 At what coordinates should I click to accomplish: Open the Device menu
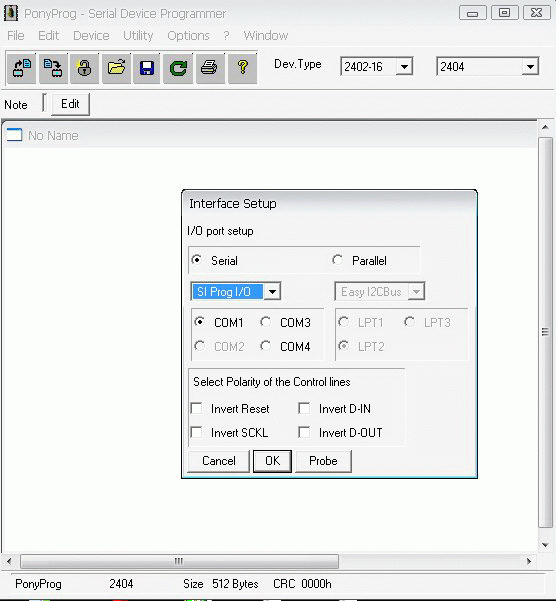click(91, 36)
